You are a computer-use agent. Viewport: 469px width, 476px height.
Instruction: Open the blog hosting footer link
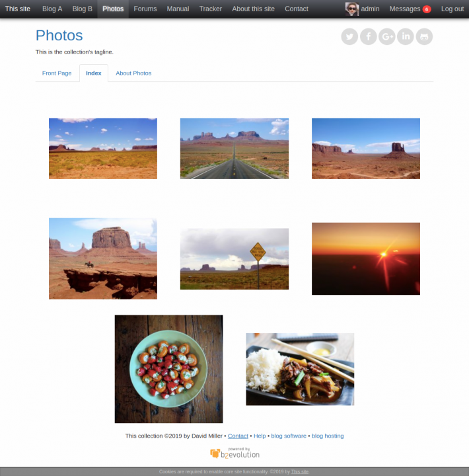click(328, 436)
